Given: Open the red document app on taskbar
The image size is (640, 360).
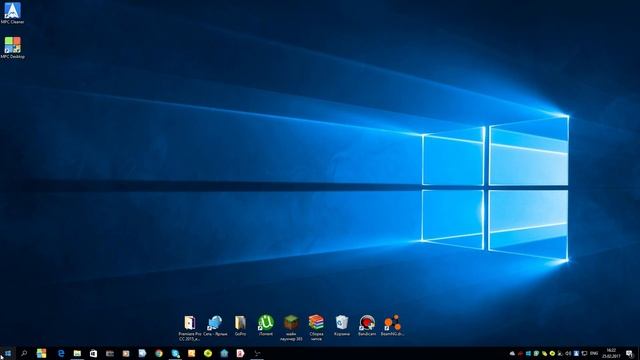Looking at the screenshot, I should pyautogui.click(x=240, y=353).
